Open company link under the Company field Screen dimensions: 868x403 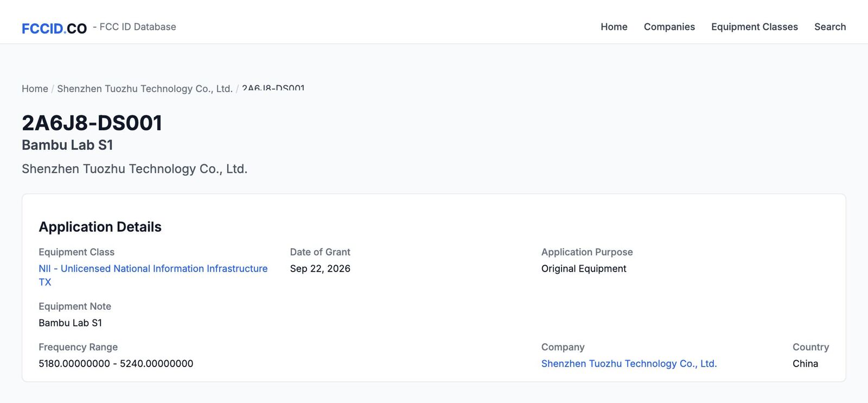[x=629, y=363]
